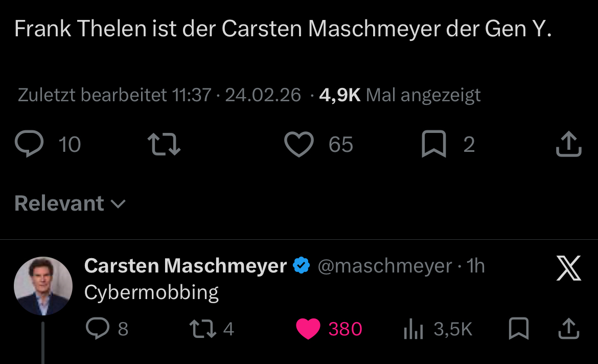Bookmark the main post
The image size is (598, 364).
[433, 145]
